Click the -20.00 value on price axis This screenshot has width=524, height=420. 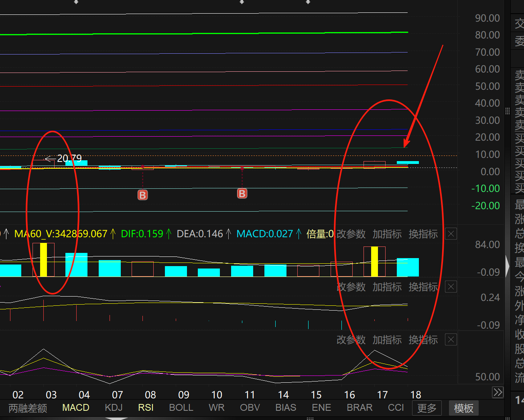tap(485, 206)
